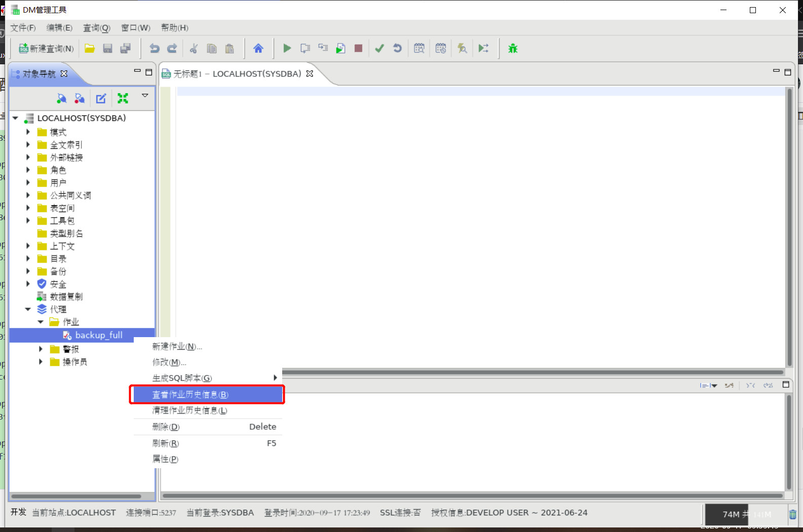Maximize the 对象导航 panel
The image size is (803, 532).
point(149,72)
